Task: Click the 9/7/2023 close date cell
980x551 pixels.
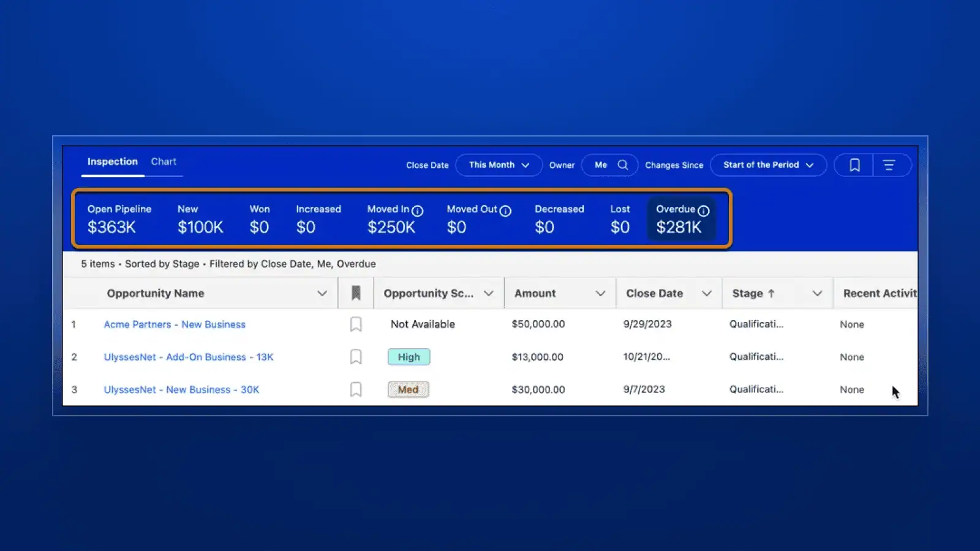Action: pos(644,389)
